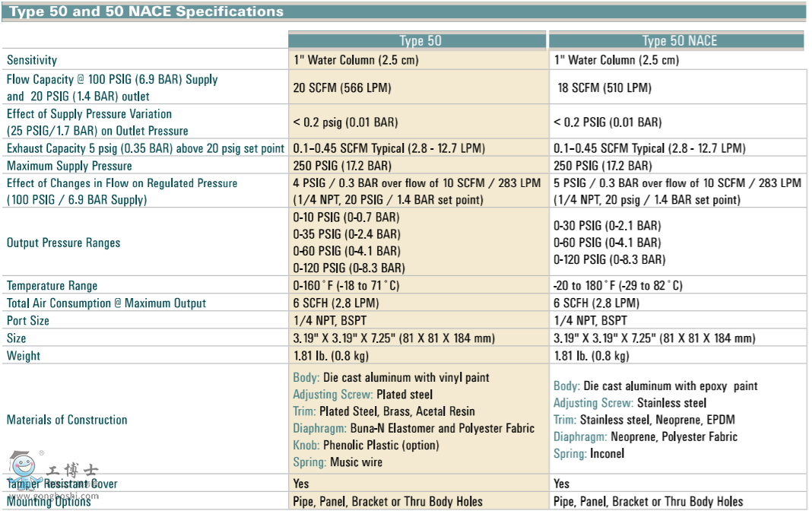This screenshot has height=511, width=812.
Task: Click the '-20 to 180°F' temperature value
Action: (617, 286)
